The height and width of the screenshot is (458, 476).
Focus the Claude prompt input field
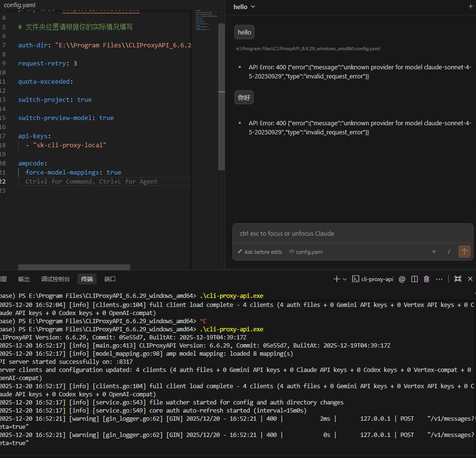[x=353, y=234]
